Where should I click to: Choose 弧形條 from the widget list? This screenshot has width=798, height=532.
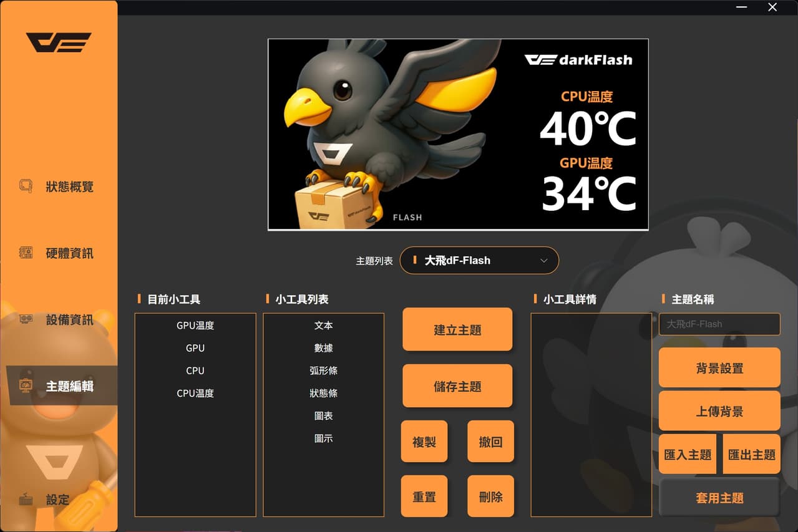click(323, 370)
